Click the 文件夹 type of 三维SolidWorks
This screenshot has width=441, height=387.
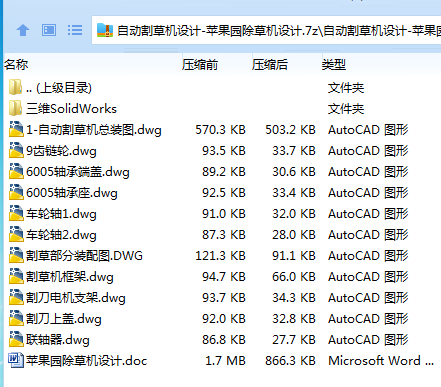[346, 109]
